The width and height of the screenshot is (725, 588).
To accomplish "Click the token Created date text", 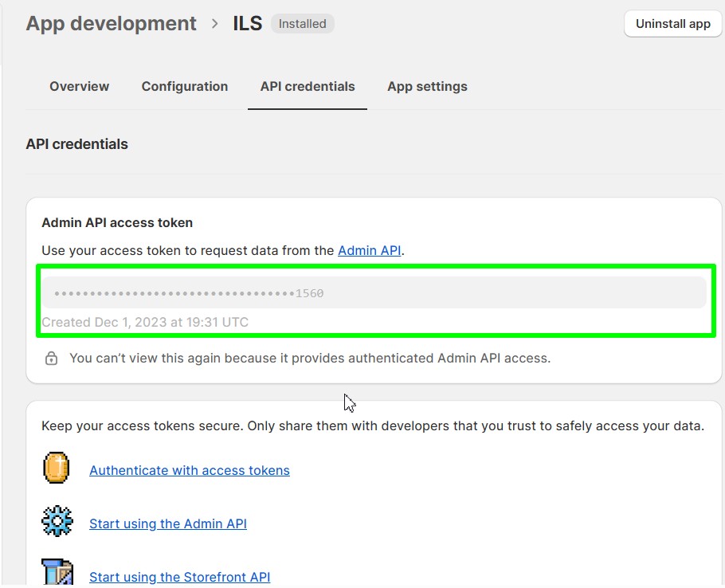I will pos(145,323).
